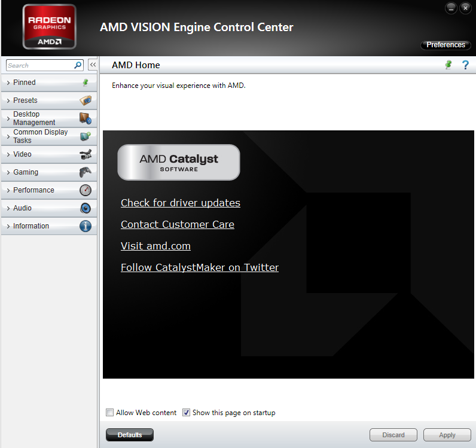Image resolution: width=476 pixels, height=448 pixels.
Task: Click the Radeon Graphics AMD logo
Action: coord(50,27)
